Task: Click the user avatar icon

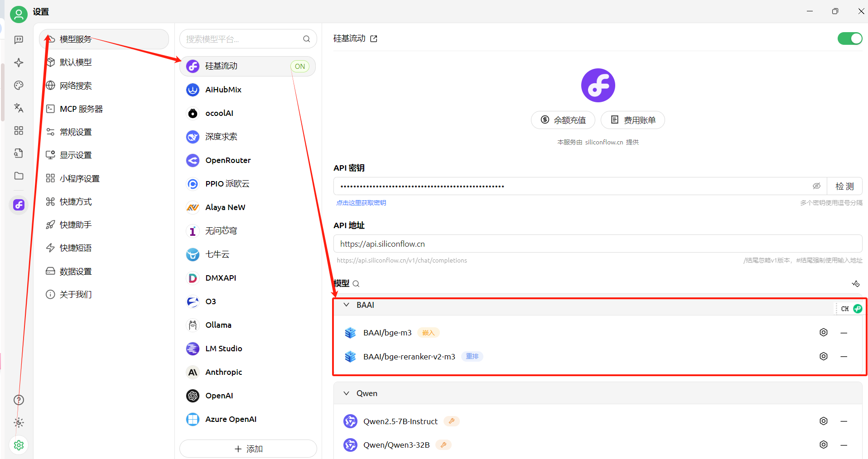Action: [19, 14]
